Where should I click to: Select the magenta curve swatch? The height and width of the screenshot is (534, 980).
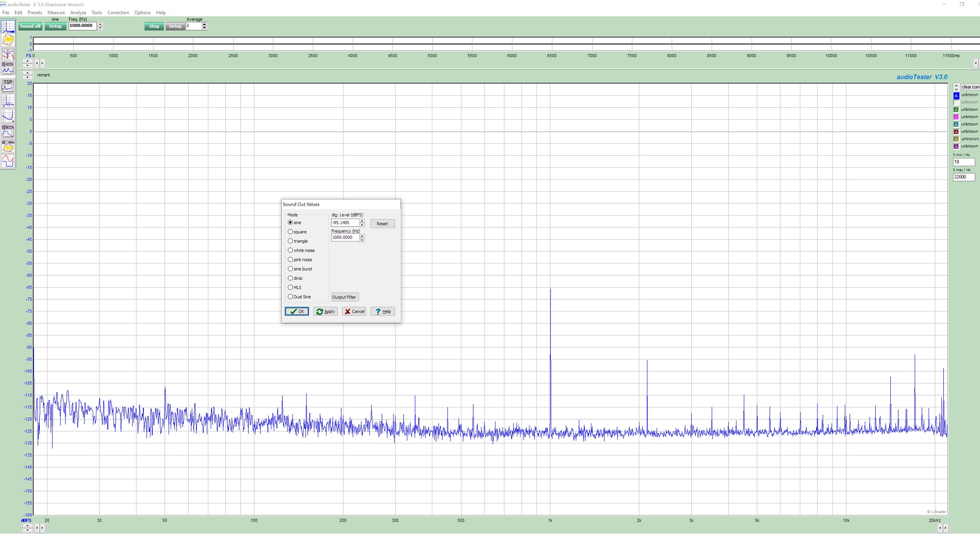click(956, 117)
